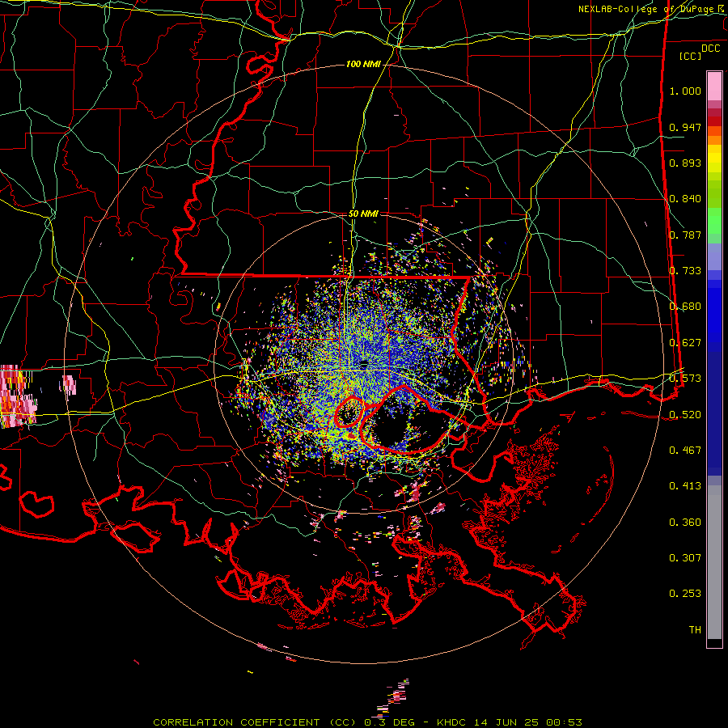Select the 0.840 legend value
The height and width of the screenshot is (728, 728).
[685, 199]
